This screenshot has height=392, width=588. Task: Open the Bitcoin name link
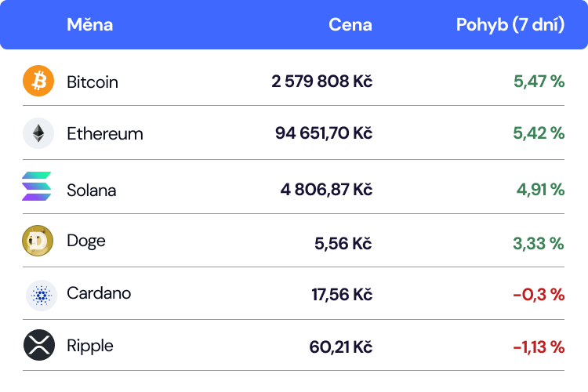pyautogui.click(x=93, y=82)
